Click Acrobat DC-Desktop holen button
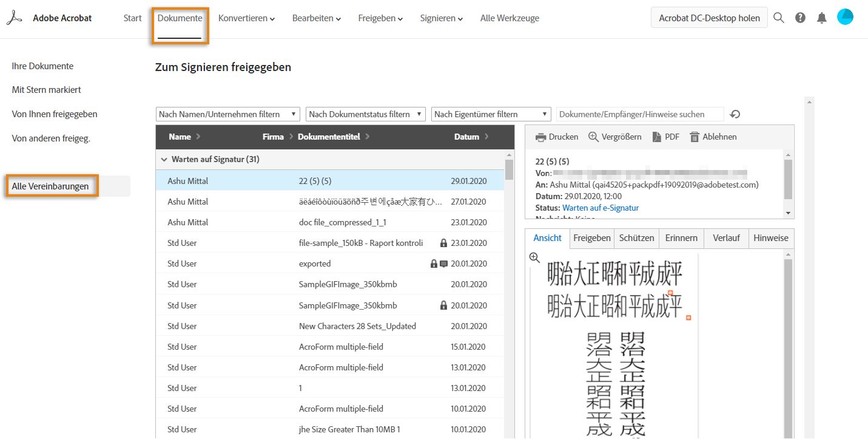The height and width of the screenshot is (439, 868). (x=709, y=18)
